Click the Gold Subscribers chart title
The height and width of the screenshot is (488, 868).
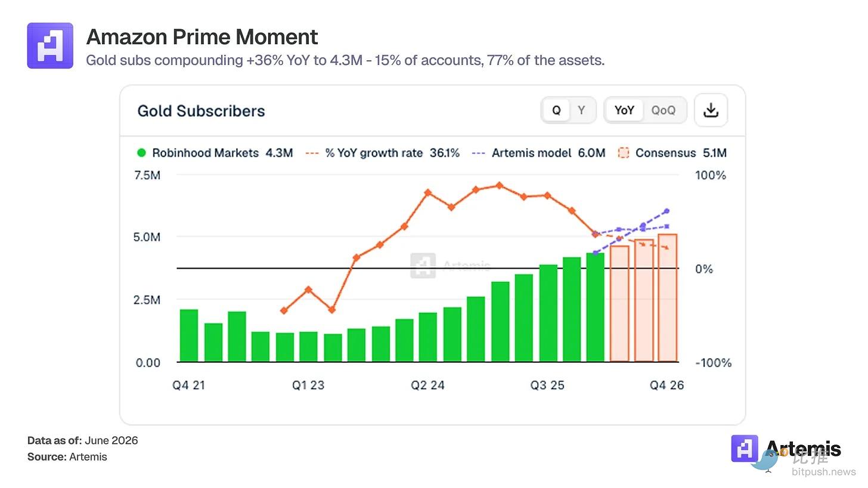click(x=201, y=111)
